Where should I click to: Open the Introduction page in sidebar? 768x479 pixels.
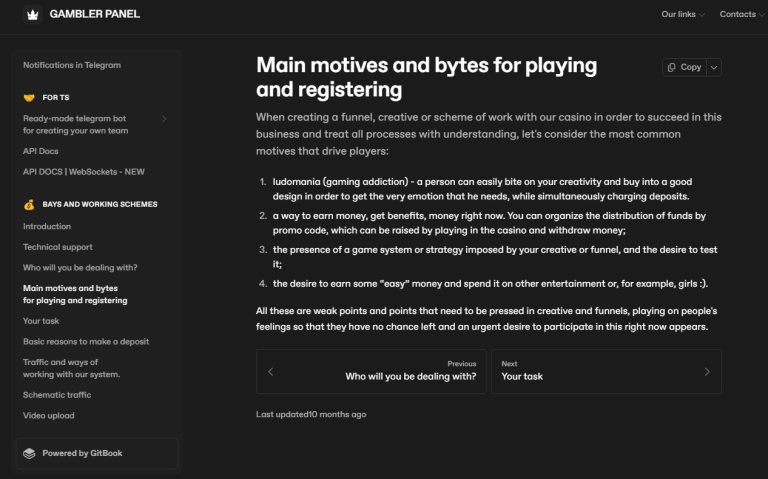point(47,226)
